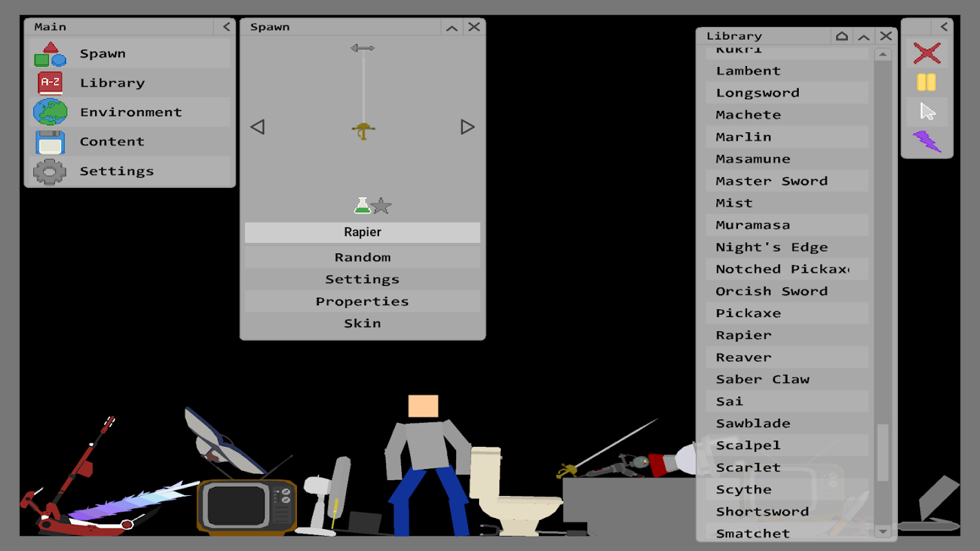
Task: Select the white cursor pointer tool
Action: click(928, 112)
